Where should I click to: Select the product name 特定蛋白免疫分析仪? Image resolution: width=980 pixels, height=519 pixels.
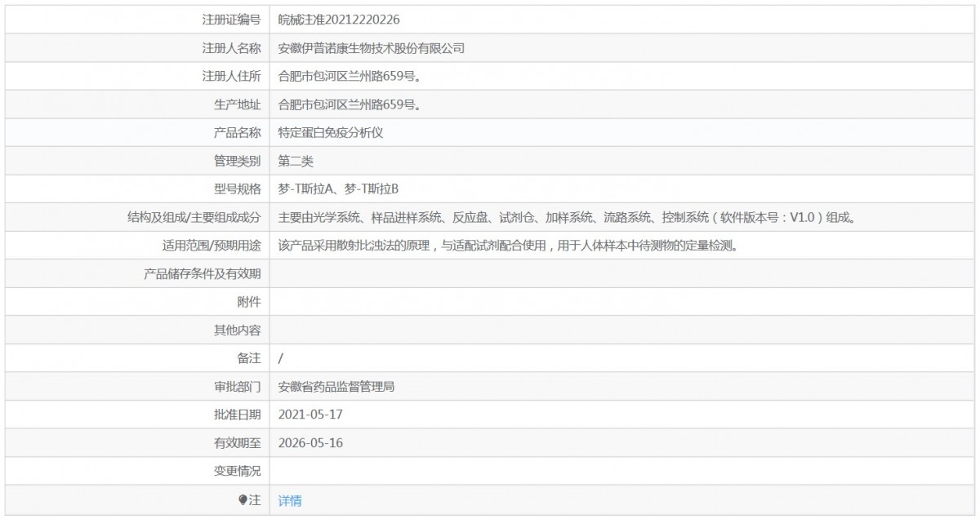(x=331, y=133)
